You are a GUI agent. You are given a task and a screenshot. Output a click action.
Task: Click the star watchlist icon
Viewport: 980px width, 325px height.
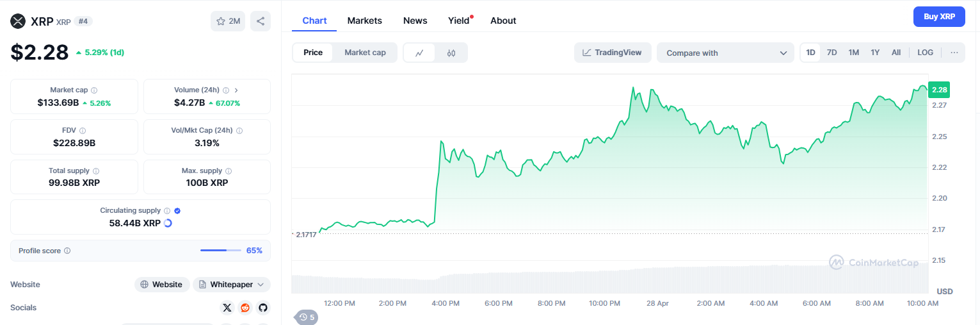(x=221, y=21)
